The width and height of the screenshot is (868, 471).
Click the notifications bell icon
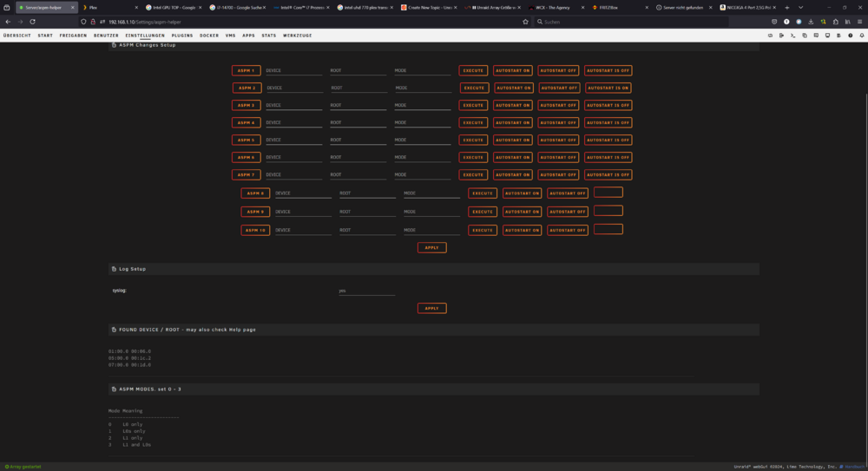[862, 36]
